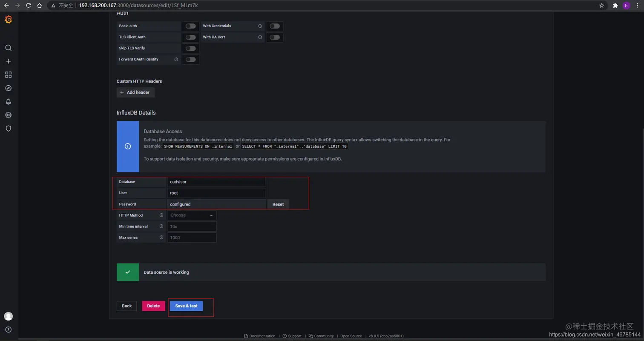Click the browser address bar URL
The height and width of the screenshot is (341, 644).
138,6
